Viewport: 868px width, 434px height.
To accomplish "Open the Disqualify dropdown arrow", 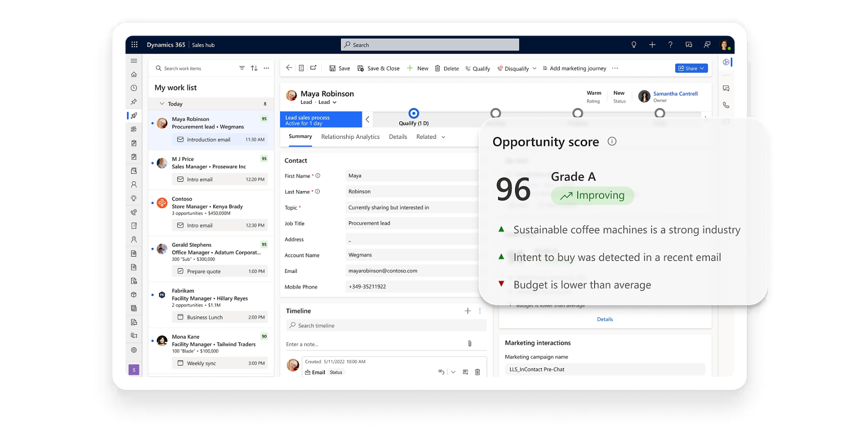I will (x=534, y=68).
